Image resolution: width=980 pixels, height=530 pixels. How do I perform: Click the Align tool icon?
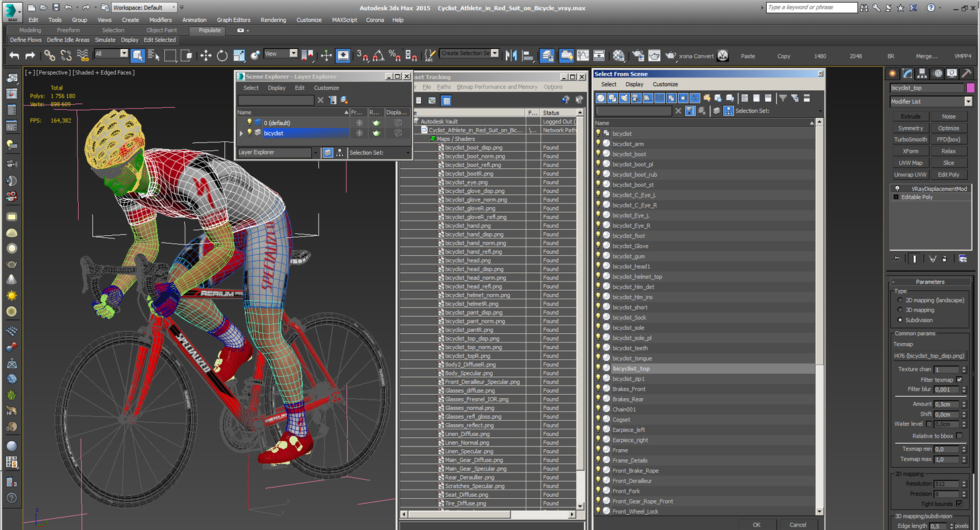[528, 56]
